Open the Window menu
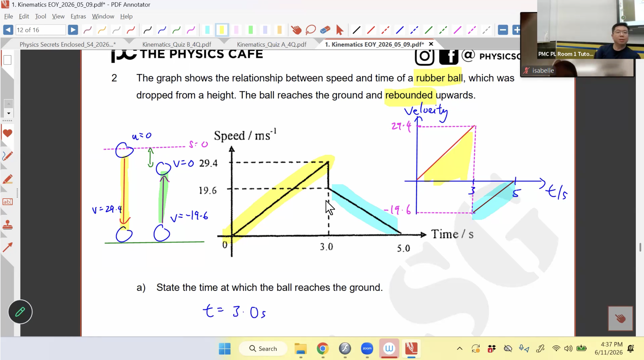Screen dimensions: 644x360 point(103,16)
